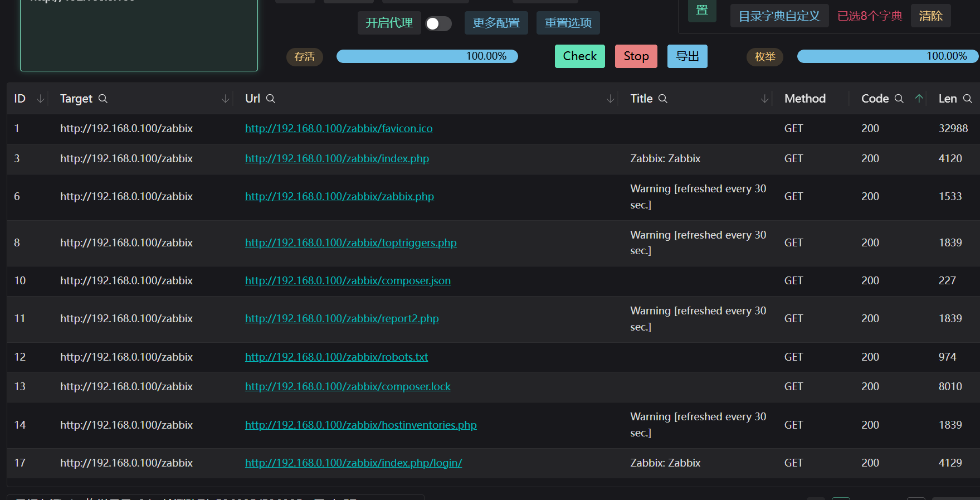The width and height of the screenshot is (980, 500).
Task: Sort the Url column with its down arrow
Action: coord(611,99)
